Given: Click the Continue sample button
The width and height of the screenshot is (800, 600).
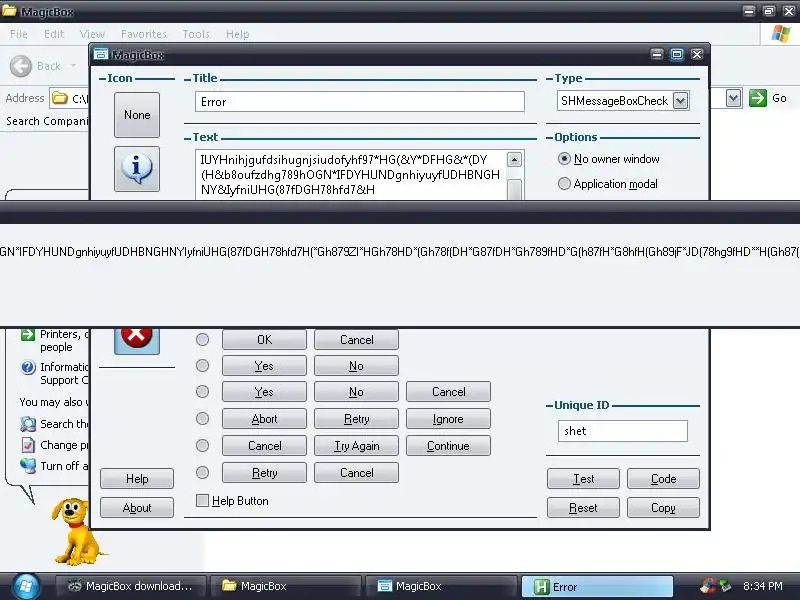Looking at the screenshot, I should coord(448,446).
